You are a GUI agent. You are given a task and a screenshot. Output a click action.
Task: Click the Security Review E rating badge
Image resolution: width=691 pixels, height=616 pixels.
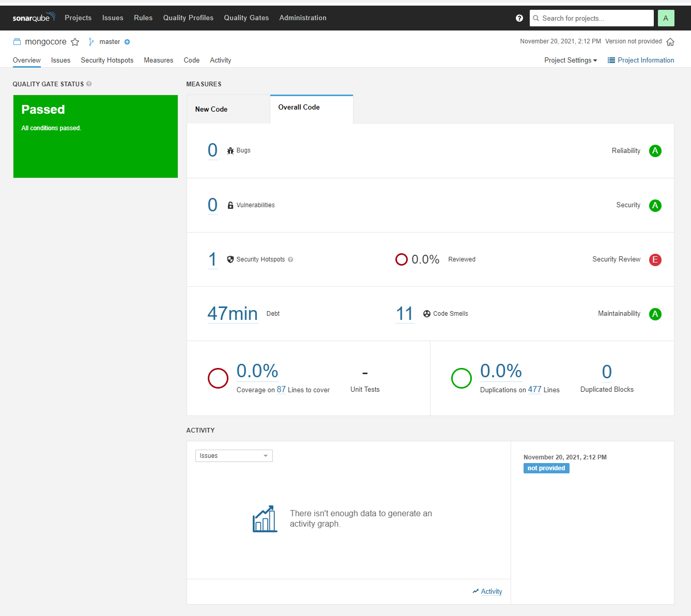[x=655, y=259]
